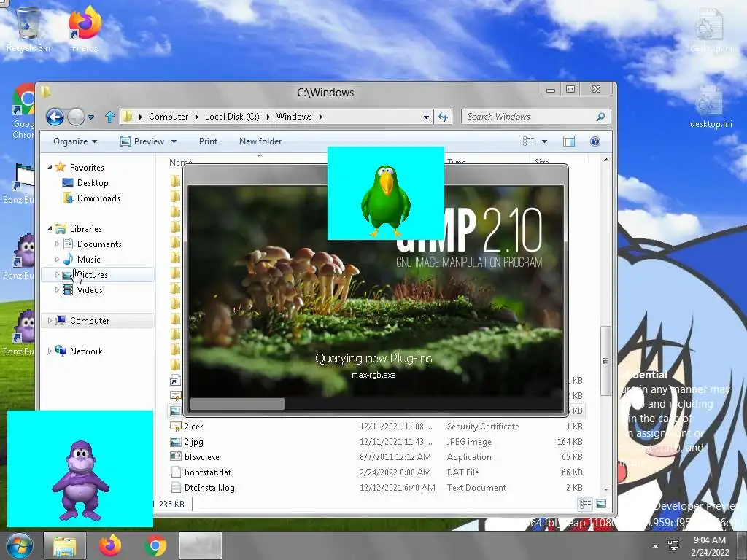747x560 pixels.
Task: Expand the Videos library node
Action: click(57, 290)
